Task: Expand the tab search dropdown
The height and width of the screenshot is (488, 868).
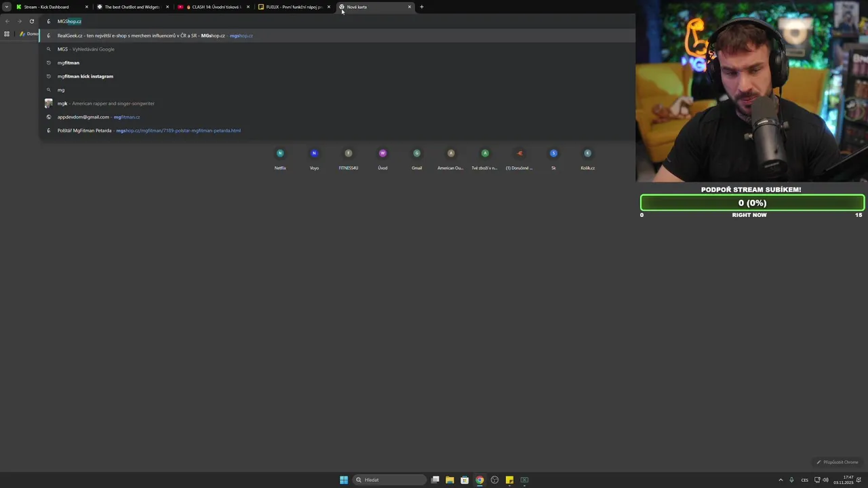Action: coord(6,7)
